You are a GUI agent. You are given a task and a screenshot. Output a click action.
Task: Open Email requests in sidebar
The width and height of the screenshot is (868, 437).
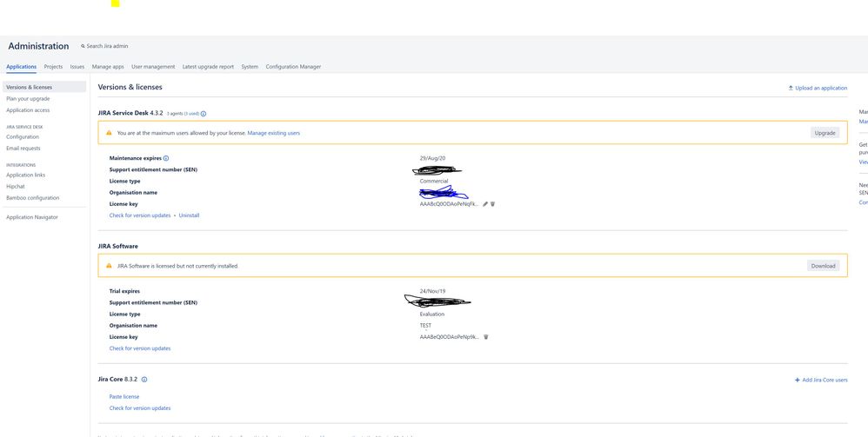pos(23,149)
